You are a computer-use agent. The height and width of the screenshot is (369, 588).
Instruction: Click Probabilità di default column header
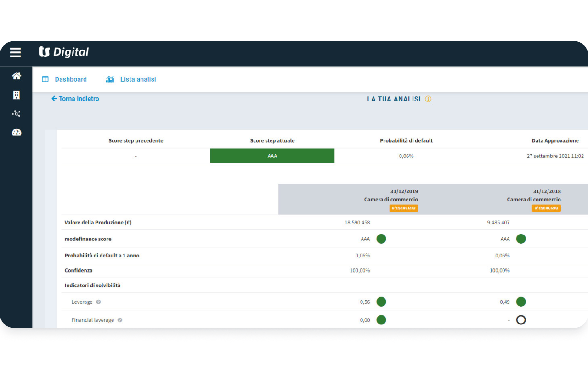(406, 140)
